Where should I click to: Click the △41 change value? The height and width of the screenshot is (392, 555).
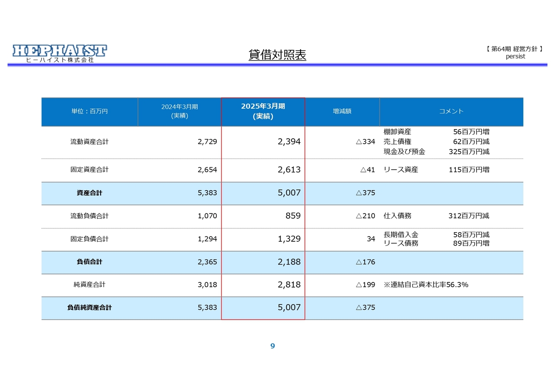click(368, 170)
